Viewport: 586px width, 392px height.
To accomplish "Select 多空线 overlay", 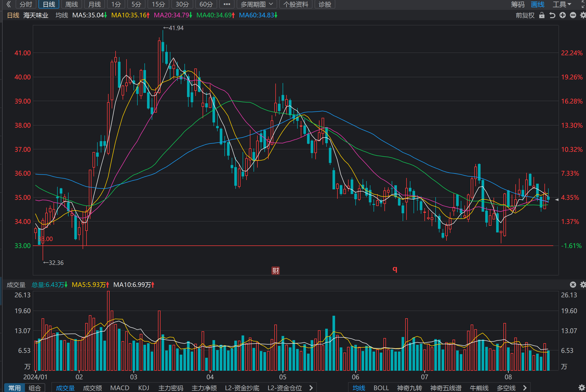I will point(506,388).
